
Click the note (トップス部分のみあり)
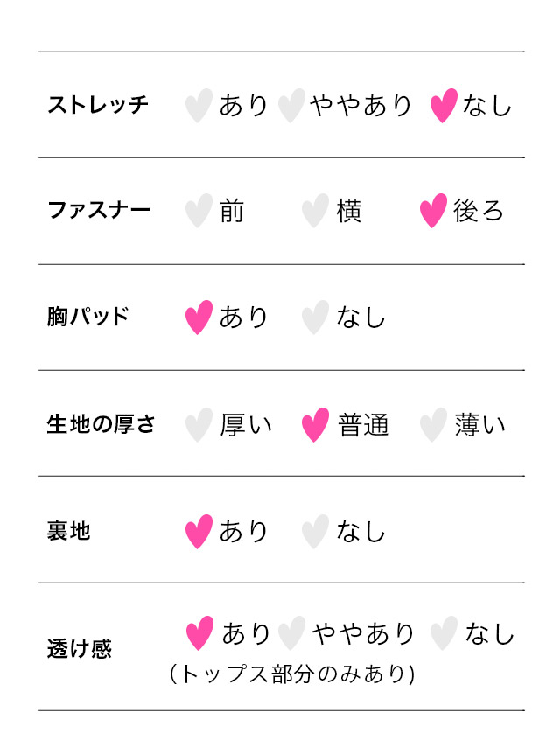coord(291,674)
